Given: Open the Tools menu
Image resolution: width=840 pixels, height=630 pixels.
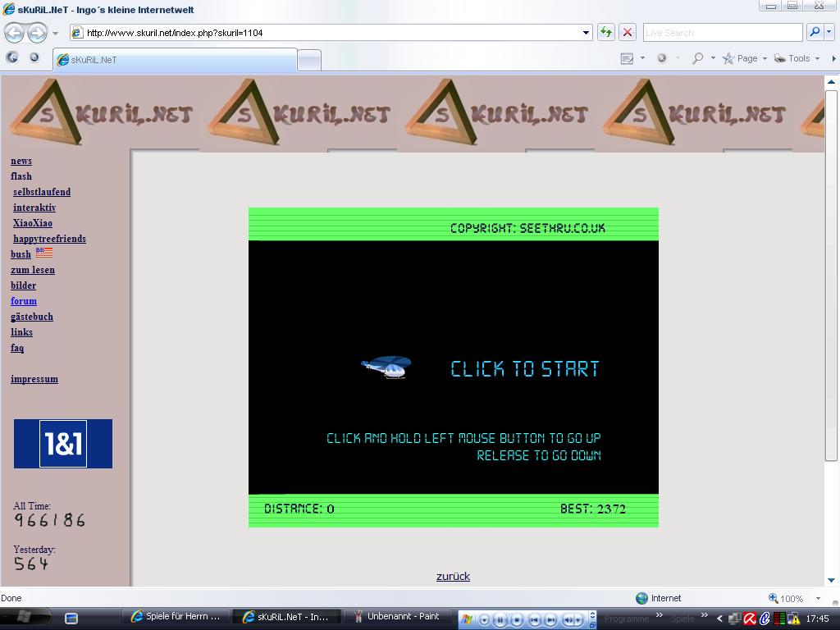Looking at the screenshot, I should pyautogui.click(x=797, y=58).
